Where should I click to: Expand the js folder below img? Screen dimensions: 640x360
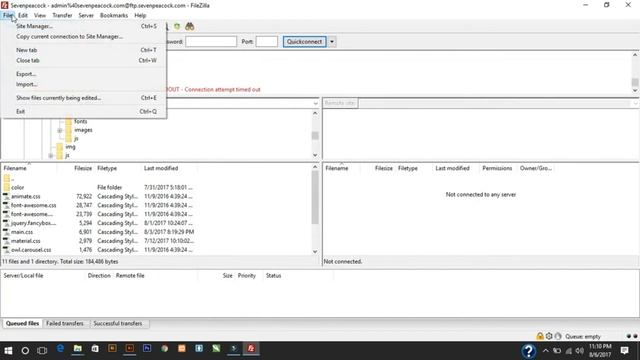click(x=51, y=156)
